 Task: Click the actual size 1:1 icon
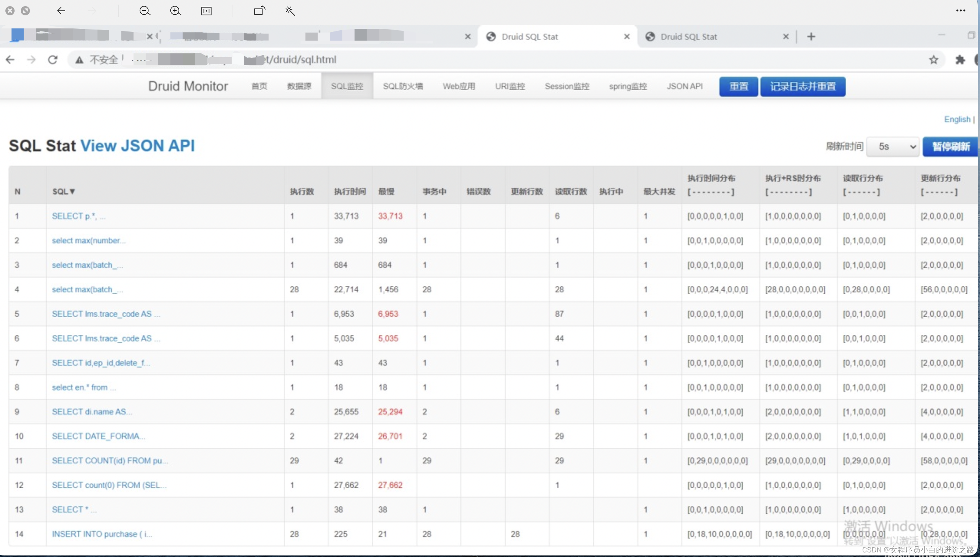click(x=206, y=11)
